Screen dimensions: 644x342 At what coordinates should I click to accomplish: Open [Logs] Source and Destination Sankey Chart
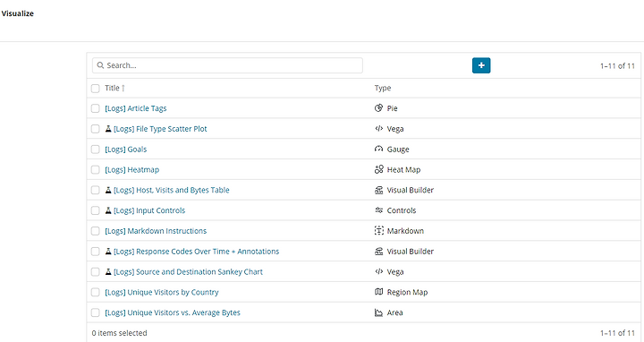coord(188,271)
